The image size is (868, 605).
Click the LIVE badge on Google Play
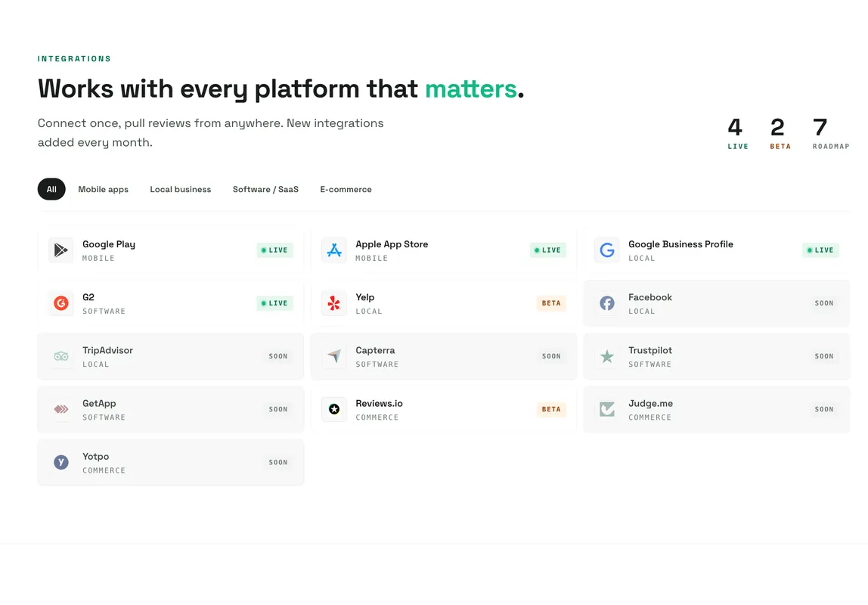coord(274,250)
